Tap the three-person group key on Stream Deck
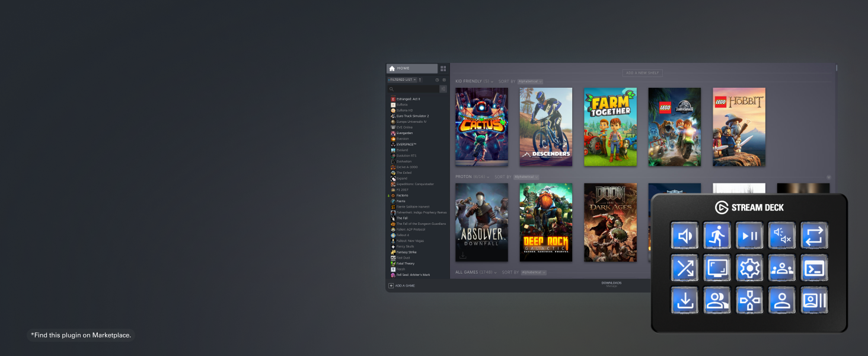This screenshot has height=356, width=868. [782, 268]
